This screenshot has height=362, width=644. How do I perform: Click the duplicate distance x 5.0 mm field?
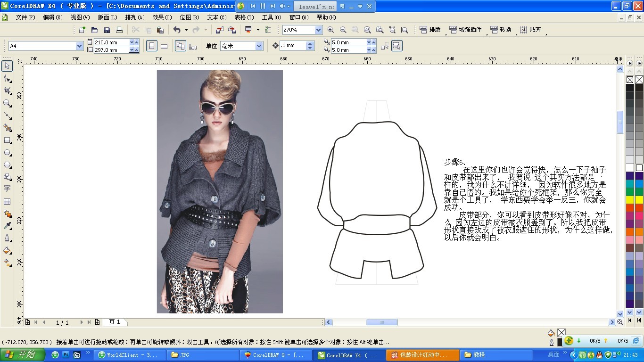[350, 42]
